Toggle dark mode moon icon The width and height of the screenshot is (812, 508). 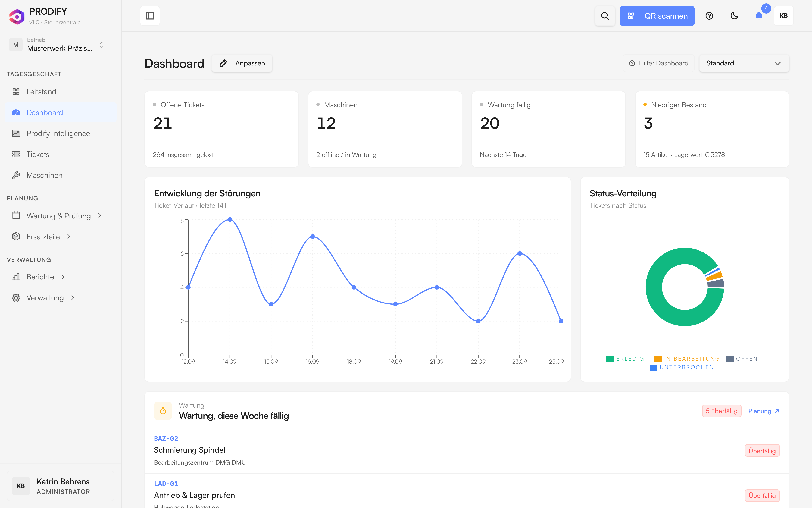click(734, 16)
